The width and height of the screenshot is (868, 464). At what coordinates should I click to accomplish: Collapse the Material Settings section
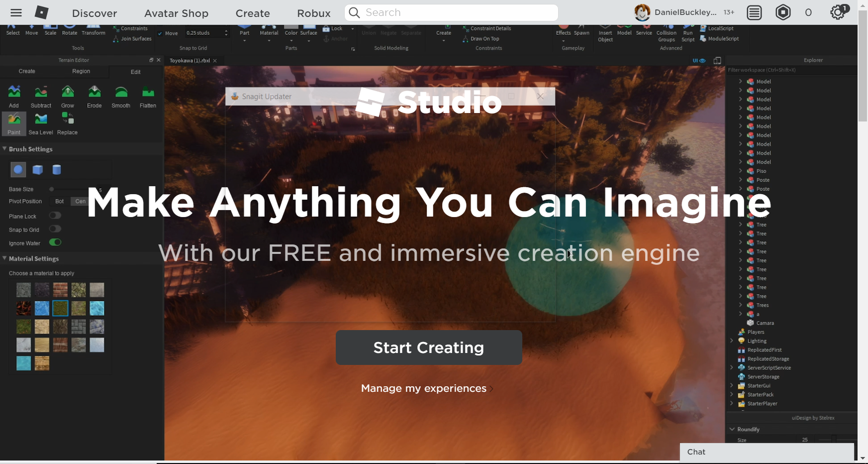(x=4, y=258)
